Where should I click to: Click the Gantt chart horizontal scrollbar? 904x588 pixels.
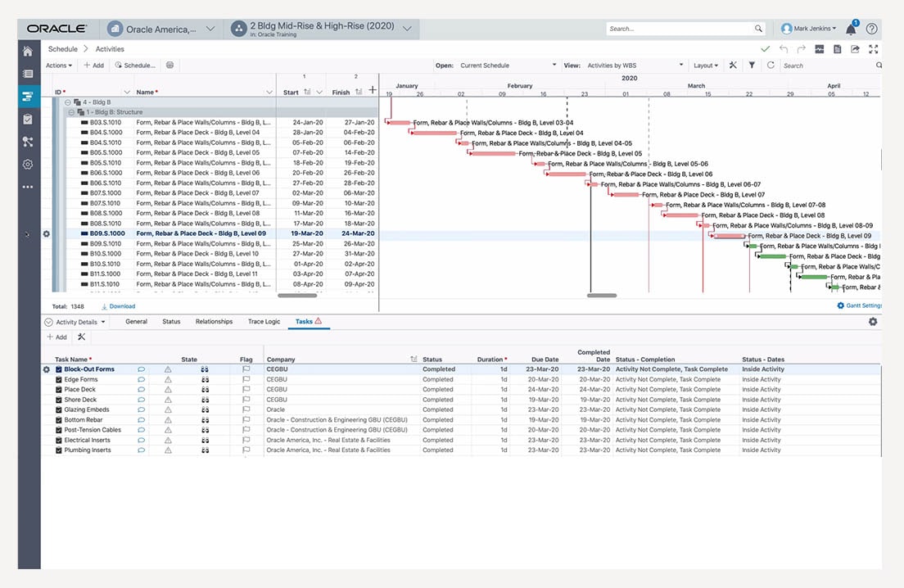coord(603,295)
